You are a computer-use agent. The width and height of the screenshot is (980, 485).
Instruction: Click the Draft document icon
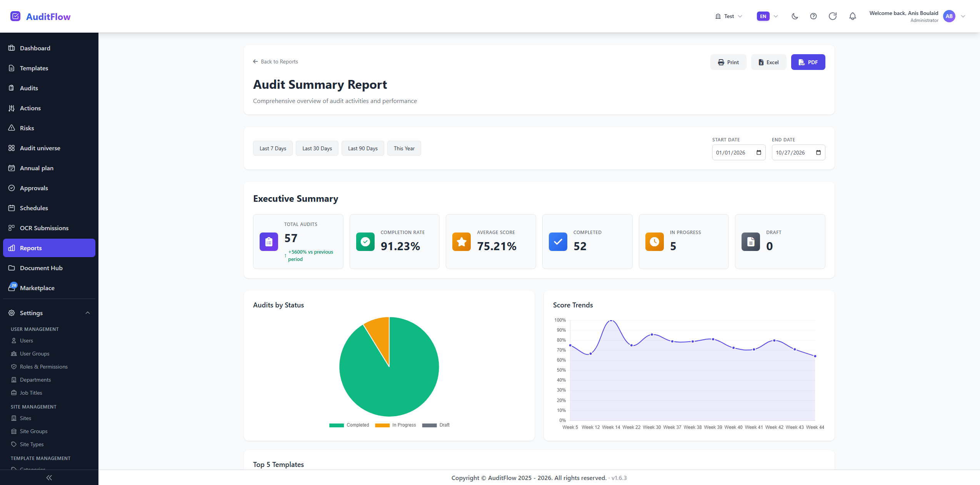click(751, 242)
